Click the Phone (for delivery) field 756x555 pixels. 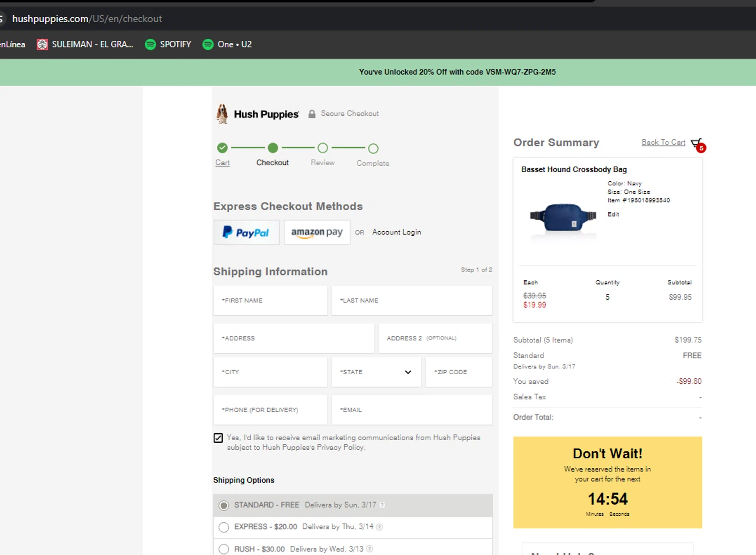(x=270, y=410)
